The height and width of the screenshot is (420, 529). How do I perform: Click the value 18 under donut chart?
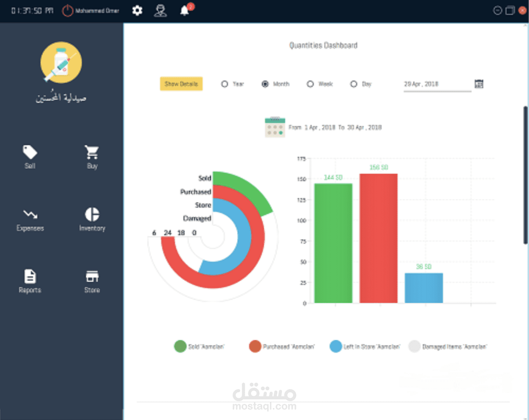coord(181,233)
